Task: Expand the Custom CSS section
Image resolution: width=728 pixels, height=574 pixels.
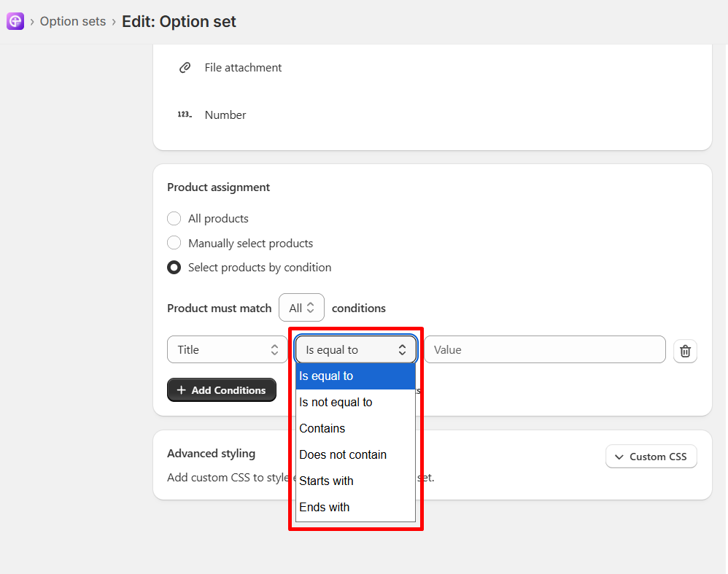Action: (651, 457)
